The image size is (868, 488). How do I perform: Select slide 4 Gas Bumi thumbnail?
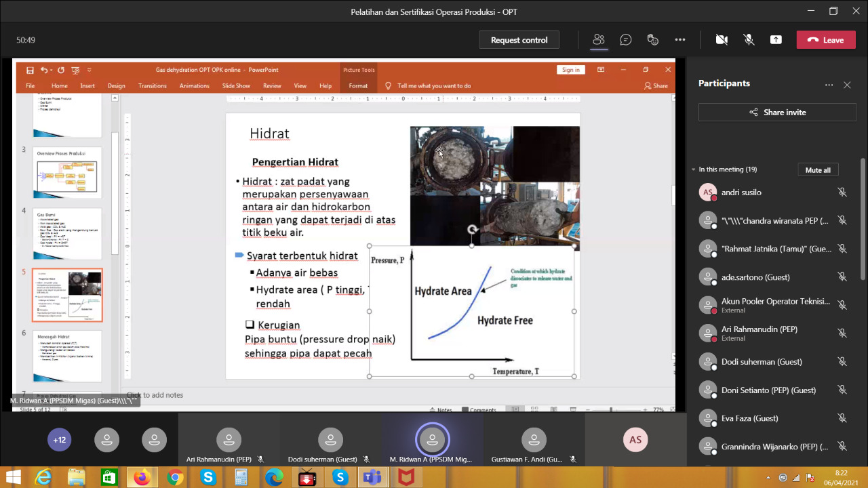[67, 234]
